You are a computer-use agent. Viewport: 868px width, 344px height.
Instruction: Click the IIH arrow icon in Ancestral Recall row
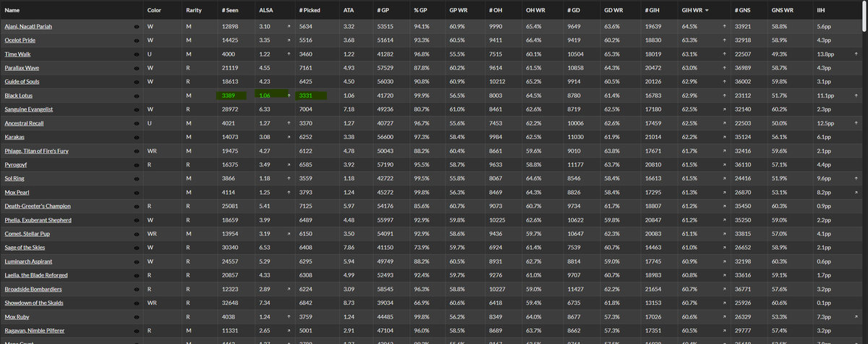click(x=856, y=123)
